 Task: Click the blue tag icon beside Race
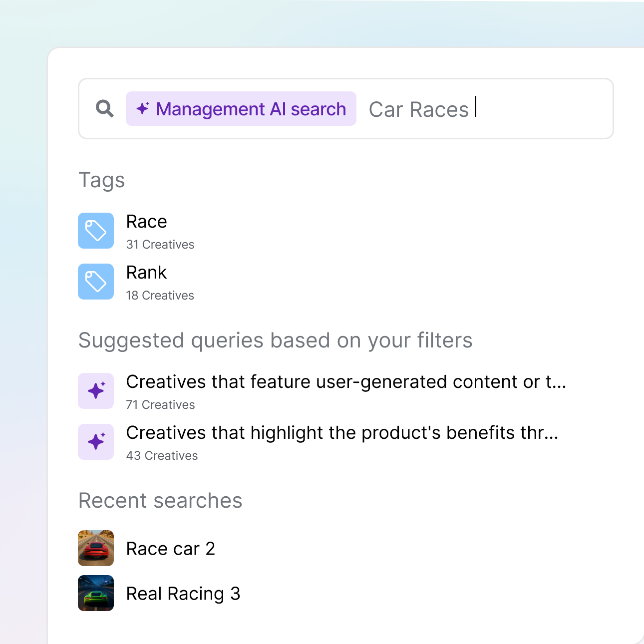click(x=96, y=231)
